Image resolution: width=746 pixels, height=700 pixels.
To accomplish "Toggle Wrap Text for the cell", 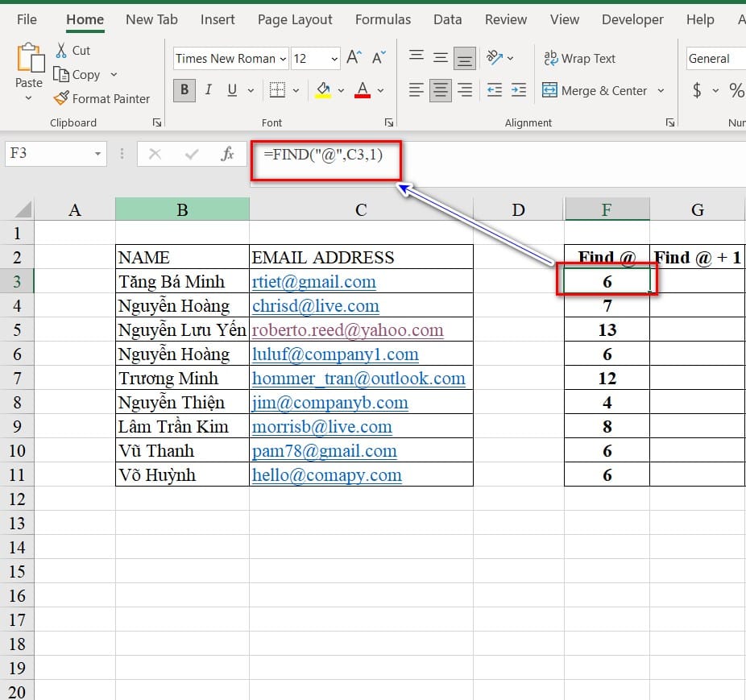I will [x=579, y=58].
